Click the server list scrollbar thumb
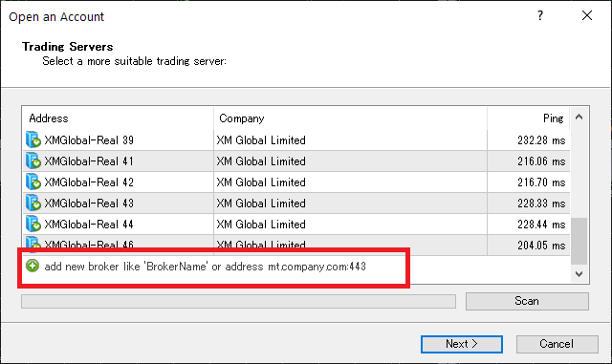Screen dimensions: 612x364 coord(579,241)
